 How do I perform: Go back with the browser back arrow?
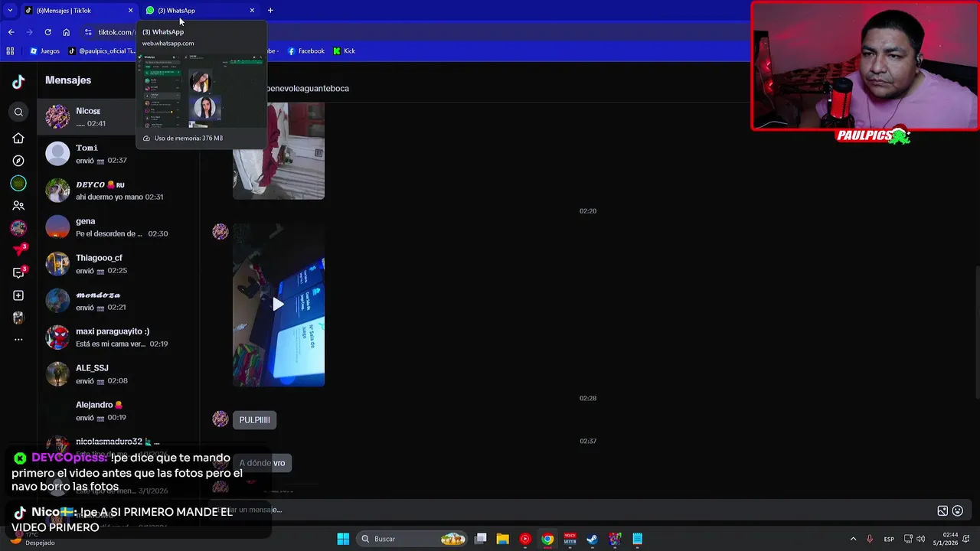[11, 32]
